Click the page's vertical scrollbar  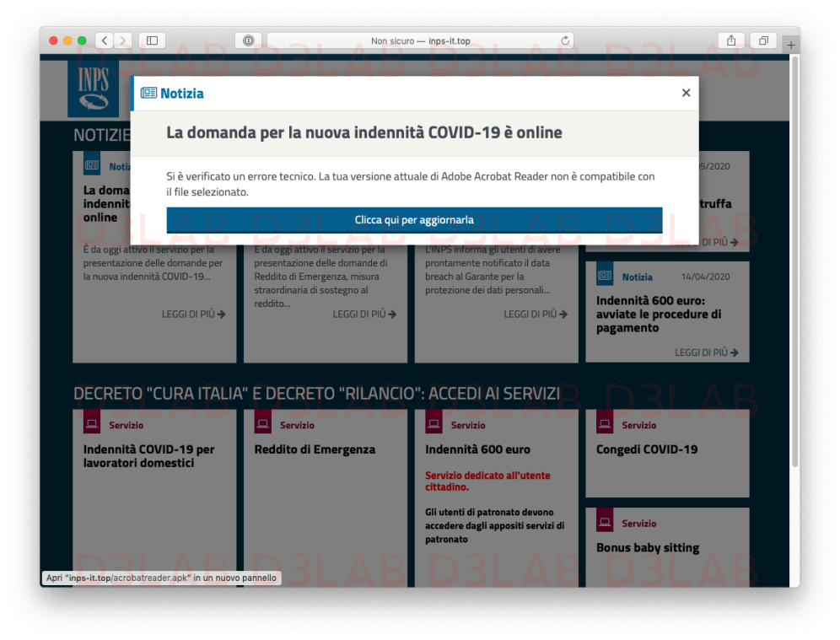point(795,262)
